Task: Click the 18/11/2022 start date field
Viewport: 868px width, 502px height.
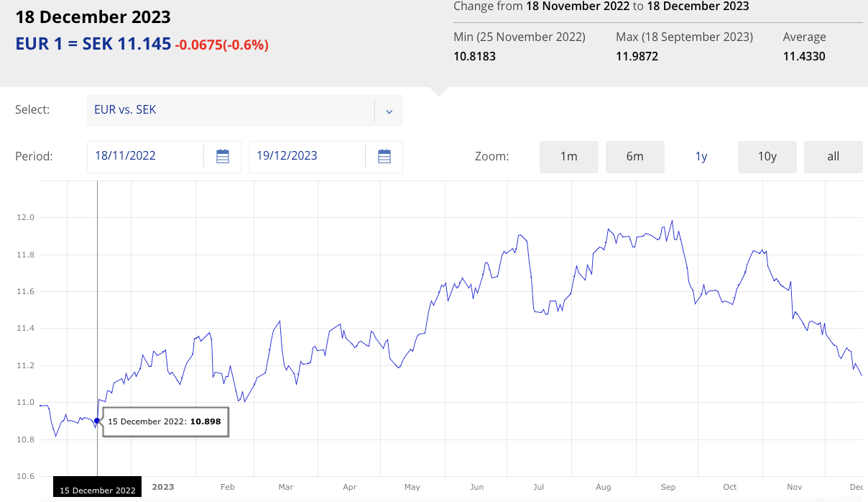Action: 145,156
